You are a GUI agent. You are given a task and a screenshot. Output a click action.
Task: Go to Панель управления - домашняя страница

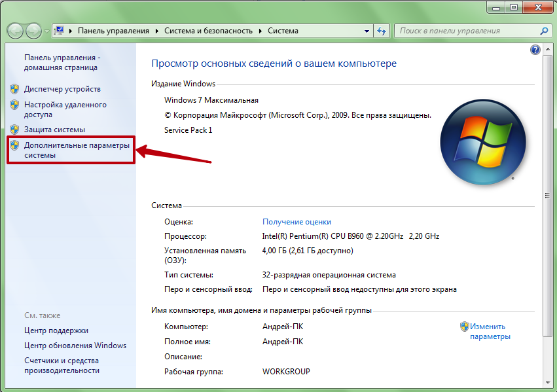pyautogui.click(x=62, y=62)
